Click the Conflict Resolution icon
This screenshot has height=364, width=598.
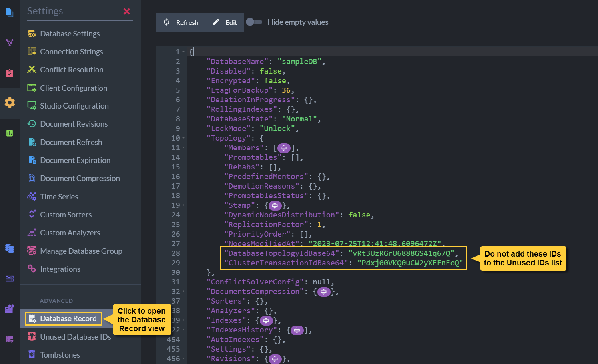click(x=32, y=70)
